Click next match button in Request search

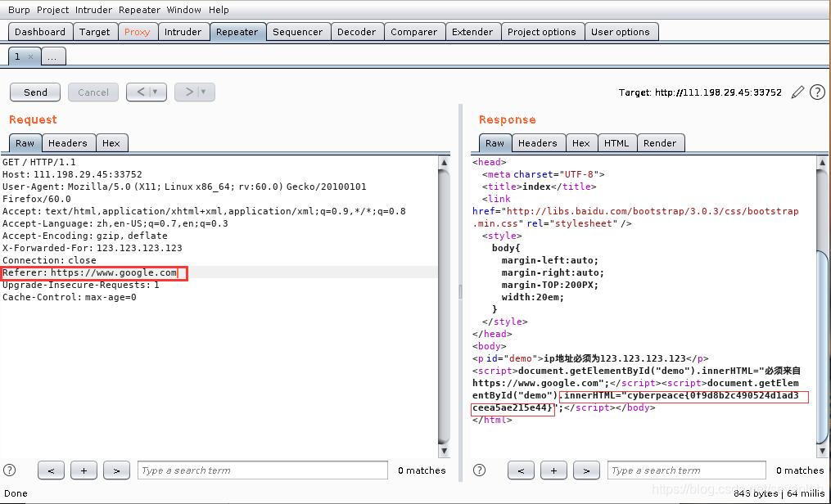click(x=116, y=470)
